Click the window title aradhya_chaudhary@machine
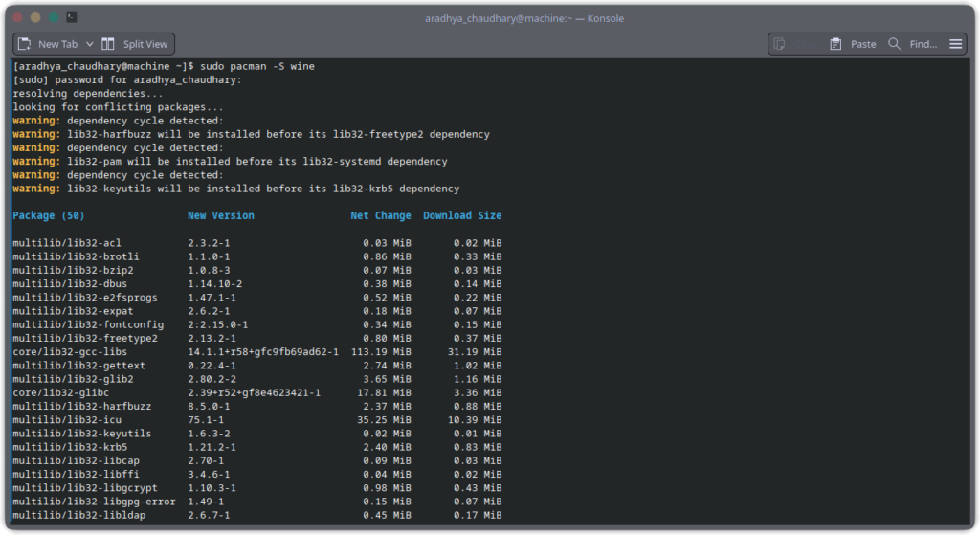This screenshot has height=535, width=980. point(523,18)
